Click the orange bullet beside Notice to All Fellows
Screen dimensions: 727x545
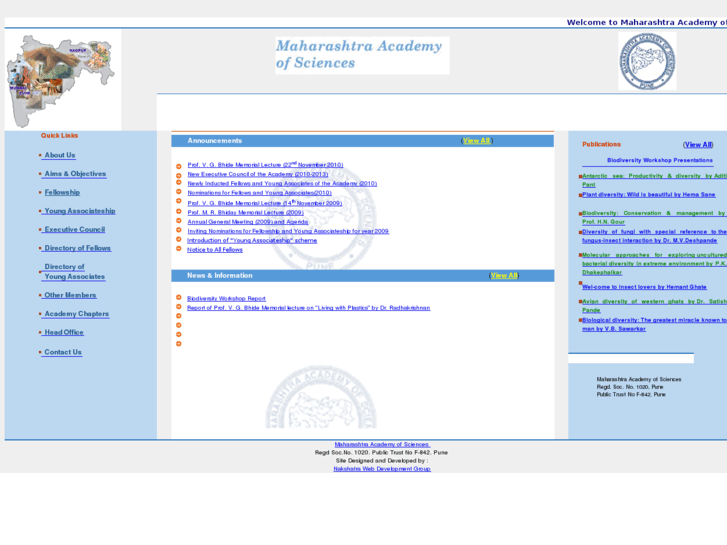(179, 249)
